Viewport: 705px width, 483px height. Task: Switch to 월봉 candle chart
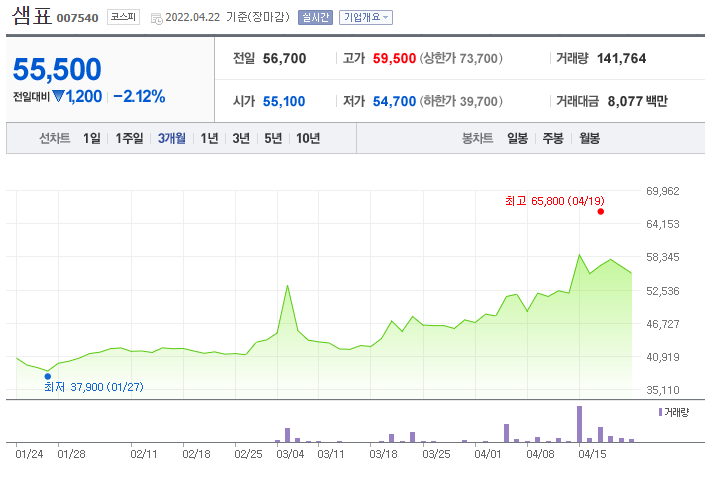click(589, 138)
